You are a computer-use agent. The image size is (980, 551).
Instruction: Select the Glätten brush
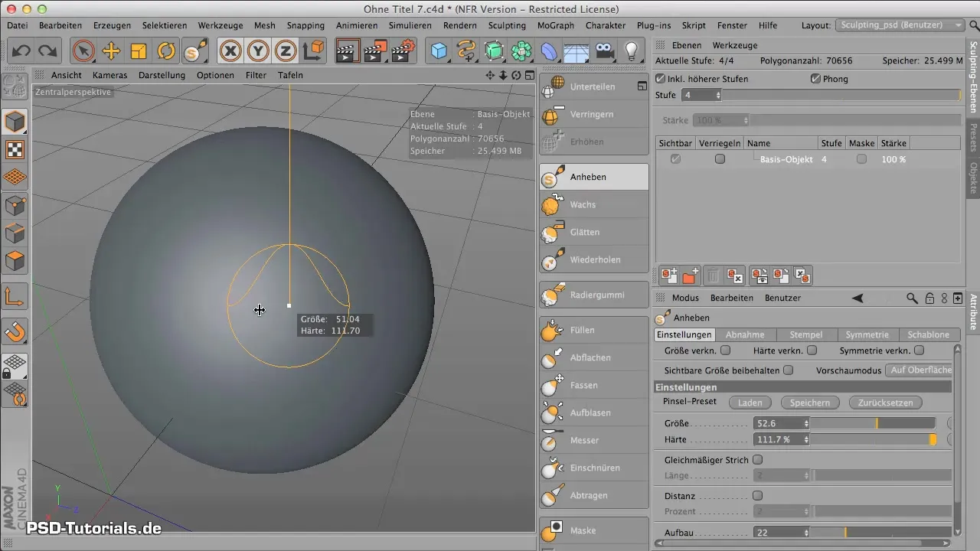593,232
